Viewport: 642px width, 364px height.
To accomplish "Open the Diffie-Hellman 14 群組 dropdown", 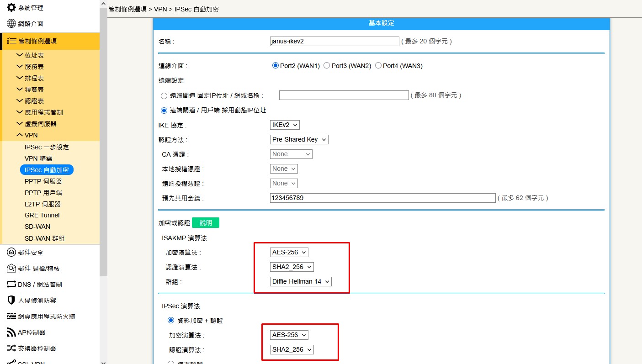I will [301, 282].
